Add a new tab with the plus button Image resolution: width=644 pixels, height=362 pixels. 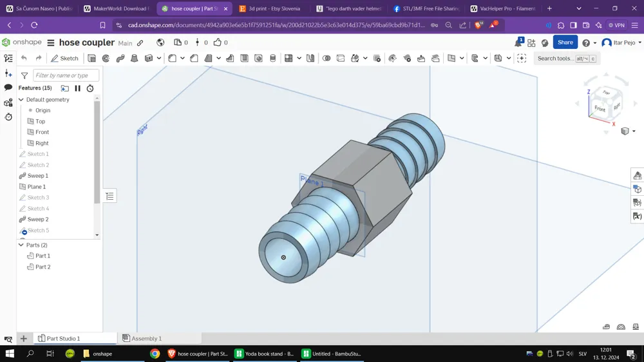[23, 339]
